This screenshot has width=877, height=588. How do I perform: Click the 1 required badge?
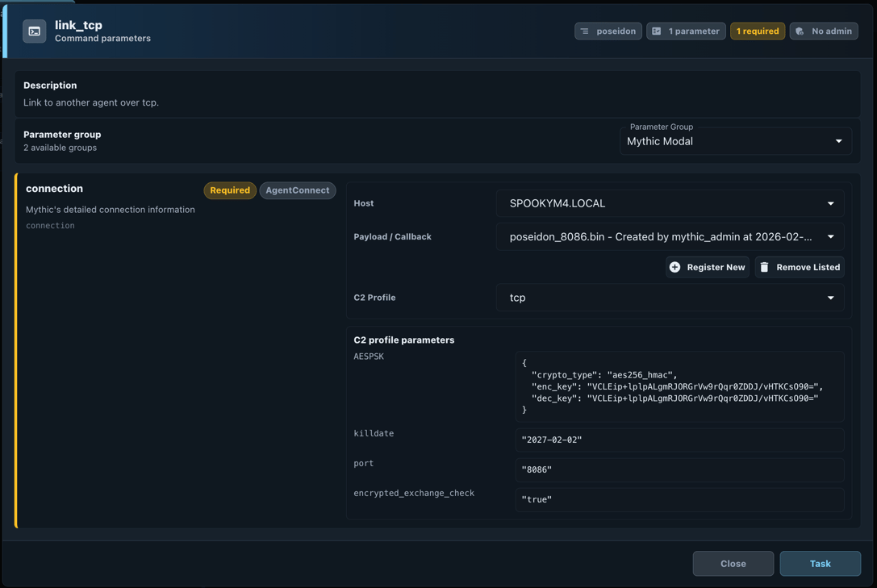pos(758,31)
